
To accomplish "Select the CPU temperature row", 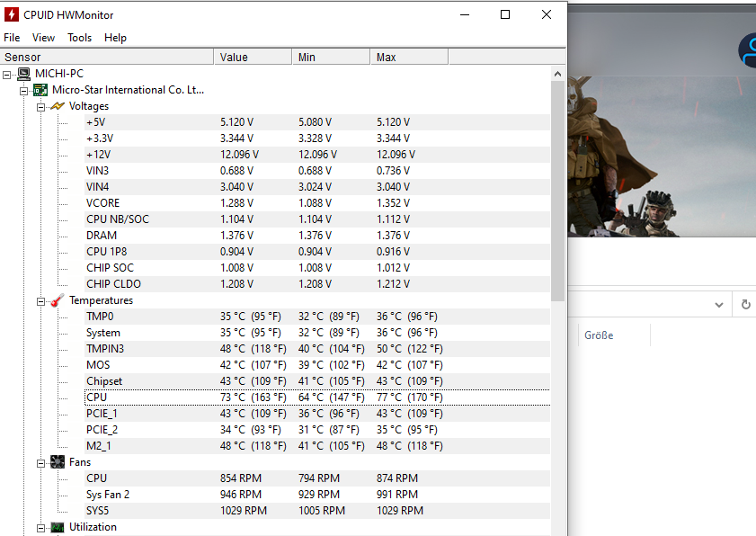I will [317, 398].
